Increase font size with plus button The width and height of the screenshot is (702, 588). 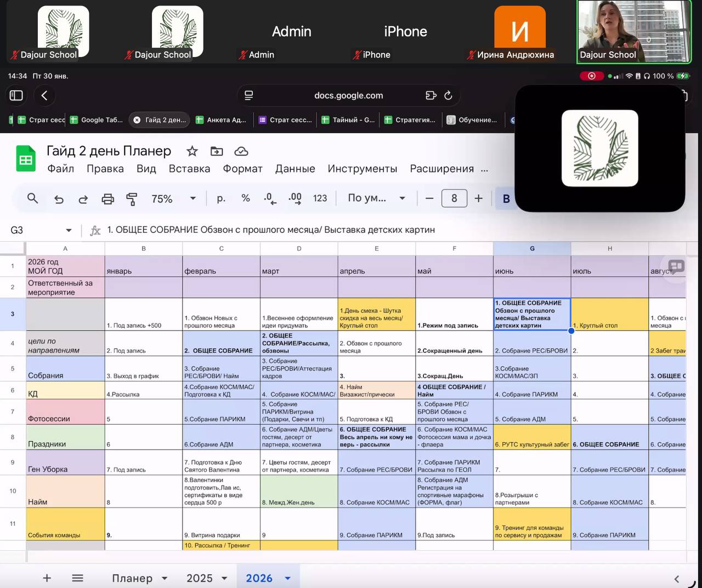[x=478, y=198]
